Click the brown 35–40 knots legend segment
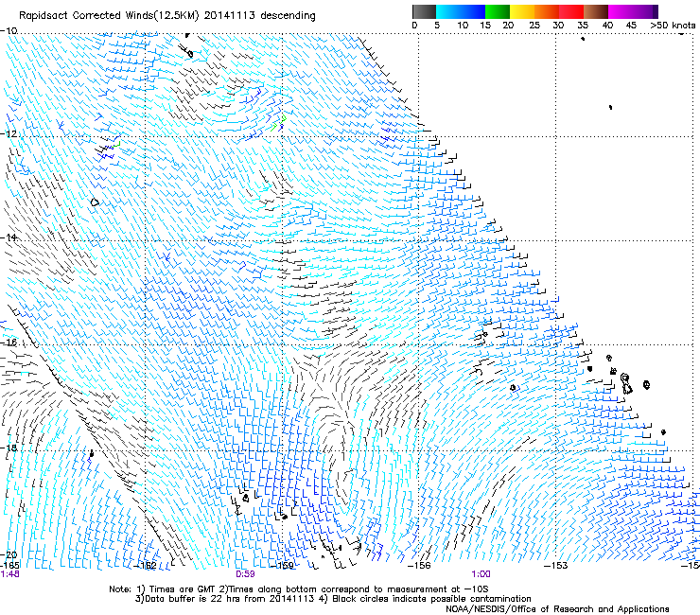Viewport: 700px width, 615px height. coord(596,11)
